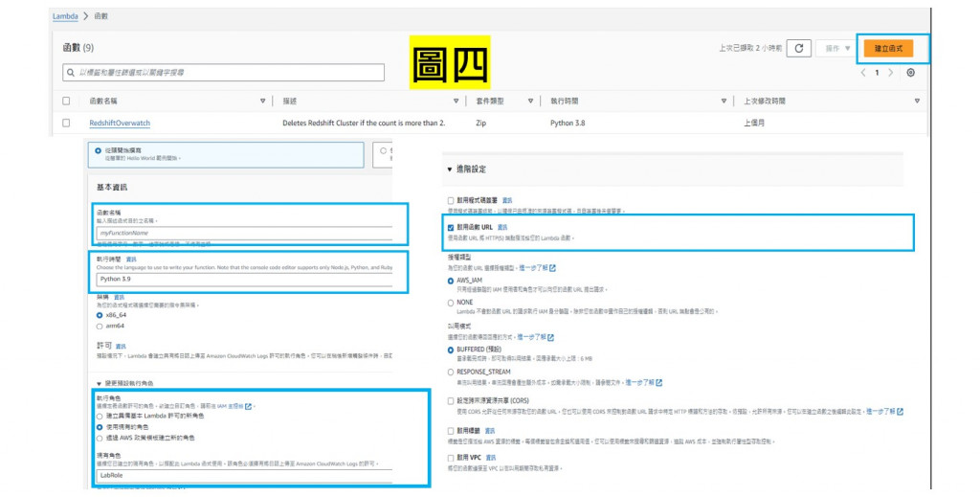The image size is (980, 497).
Task: Click the myFunctionName function name field
Action: [x=244, y=233]
